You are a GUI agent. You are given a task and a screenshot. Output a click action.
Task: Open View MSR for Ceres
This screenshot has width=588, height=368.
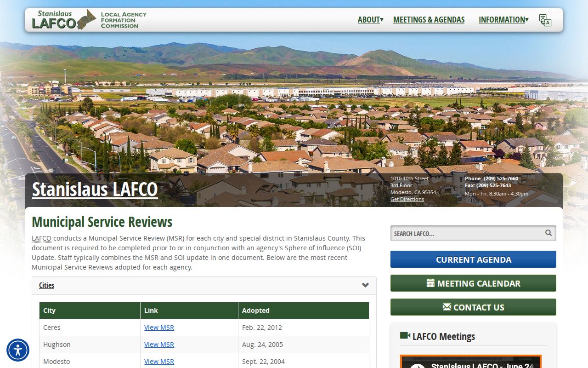tap(159, 328)
